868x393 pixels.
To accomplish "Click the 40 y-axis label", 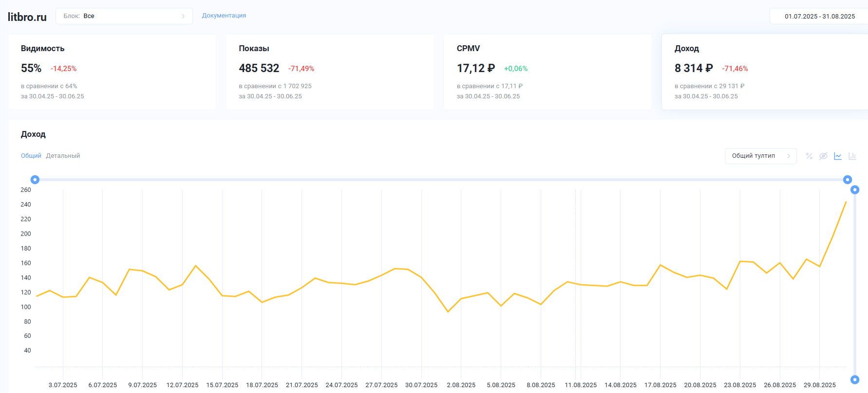I will (x=27, y=351).
